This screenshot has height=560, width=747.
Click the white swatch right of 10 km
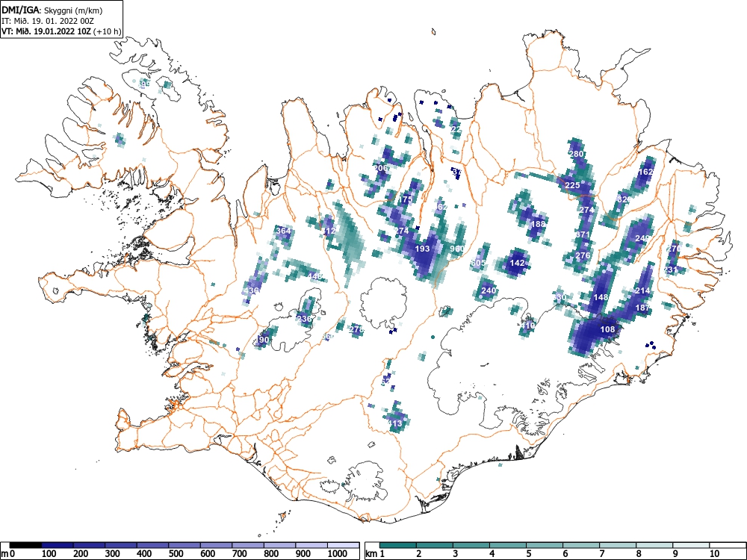727,545
